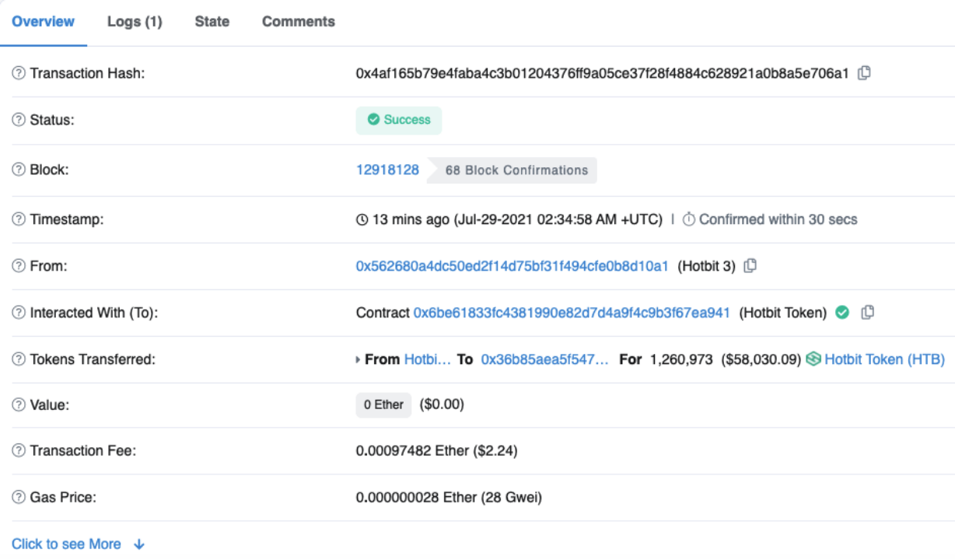Open the State tab

click(212, 22)
